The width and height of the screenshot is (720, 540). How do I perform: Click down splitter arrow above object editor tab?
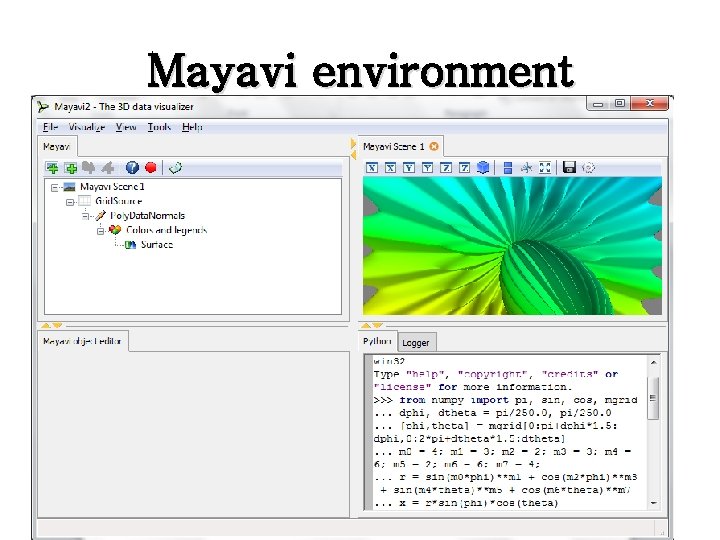pos(57,325)
